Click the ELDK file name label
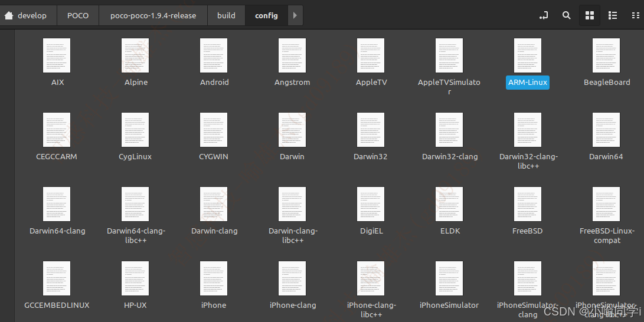Screen dimensions: 644x322 pyautogui.click(x=450, y=231)
